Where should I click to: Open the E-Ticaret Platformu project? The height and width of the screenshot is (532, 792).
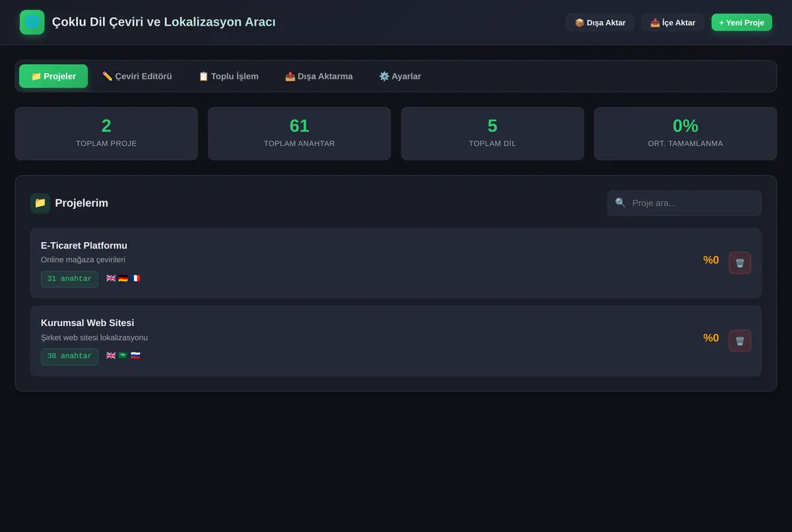(x=396, y=263)
